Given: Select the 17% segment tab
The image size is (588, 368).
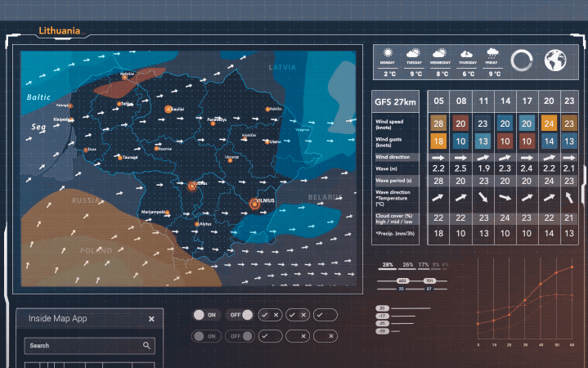Looking at the screenshot, I should point(424,265).
